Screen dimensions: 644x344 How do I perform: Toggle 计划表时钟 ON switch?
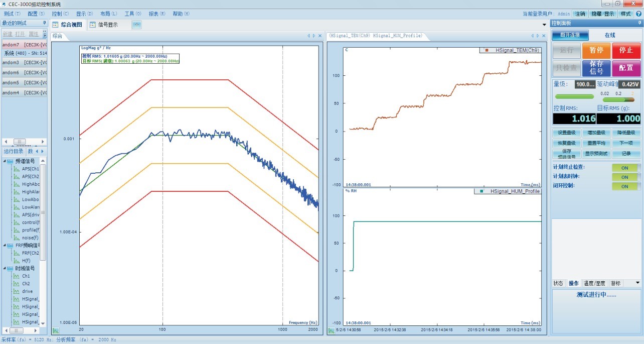(625, 177)
